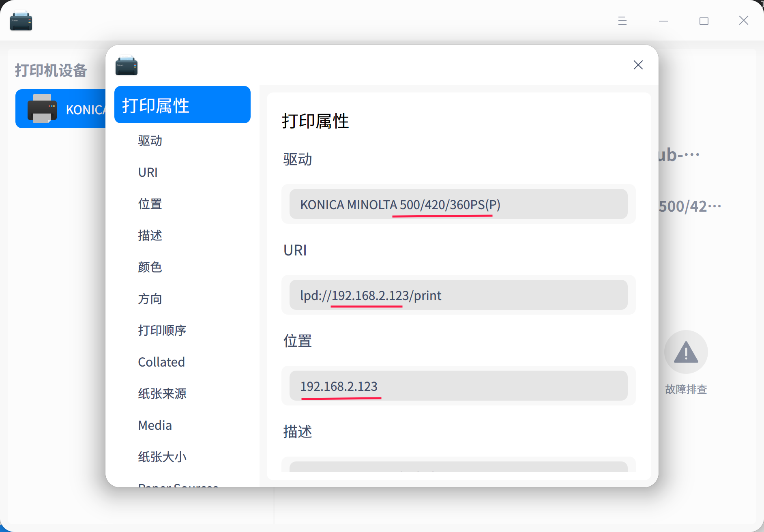Go to URI in the sidebar list
The width and height of the screenshot is (764, 532).
pos(148,172)
